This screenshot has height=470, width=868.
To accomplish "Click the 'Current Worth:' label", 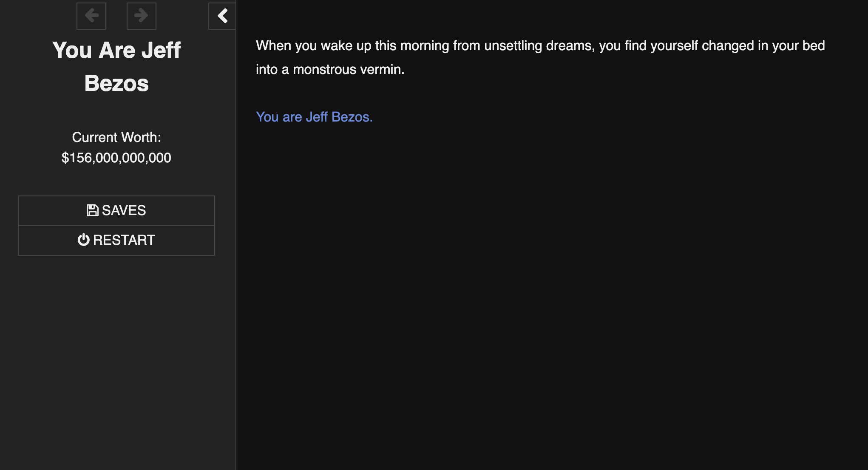I will coord(116,137).
